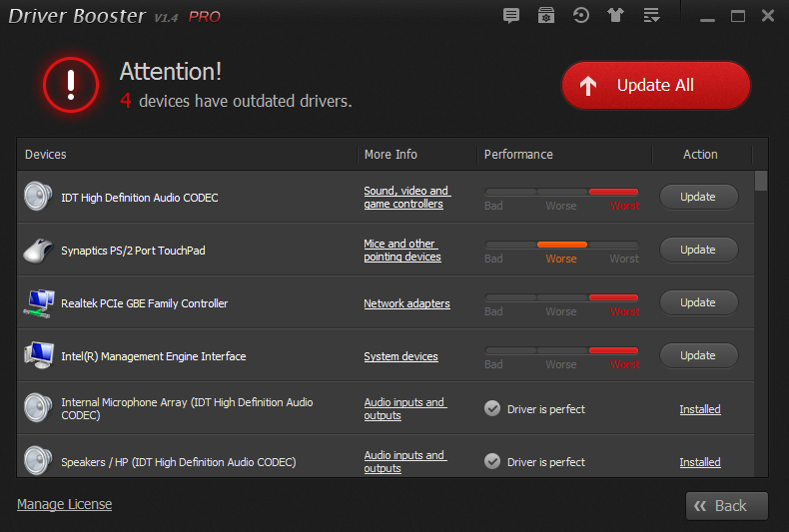Image resolution: width=789 pixels, height=532 pixels.
Task: Click the Intel Management Engine monitor icon
Action: (x=38, y=356)
